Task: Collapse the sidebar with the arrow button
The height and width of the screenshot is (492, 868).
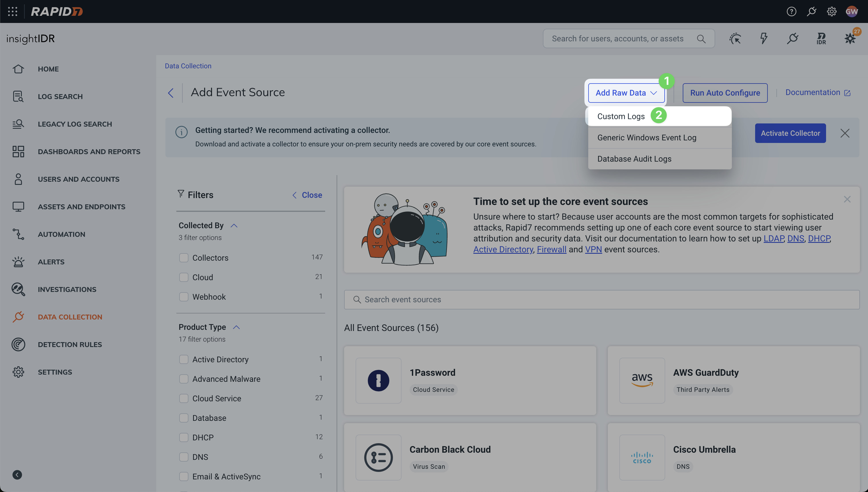Action: click(x=17, y=475)
